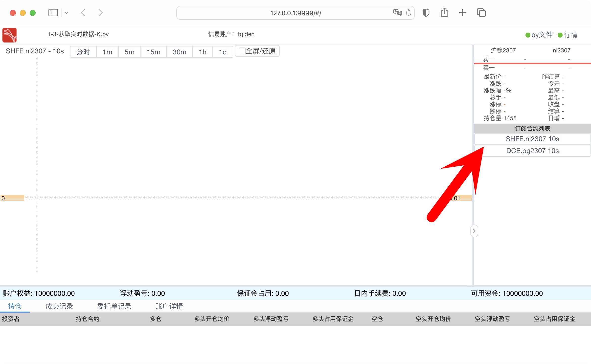591x364 pixels.
Task: Choose the 分时 chart button
Action: coord(83,52)
